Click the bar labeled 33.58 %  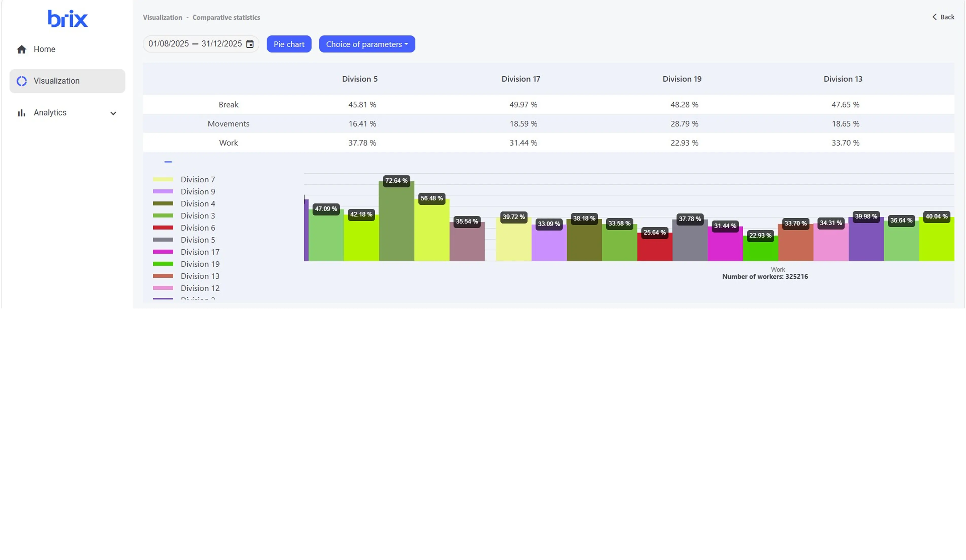620,243
